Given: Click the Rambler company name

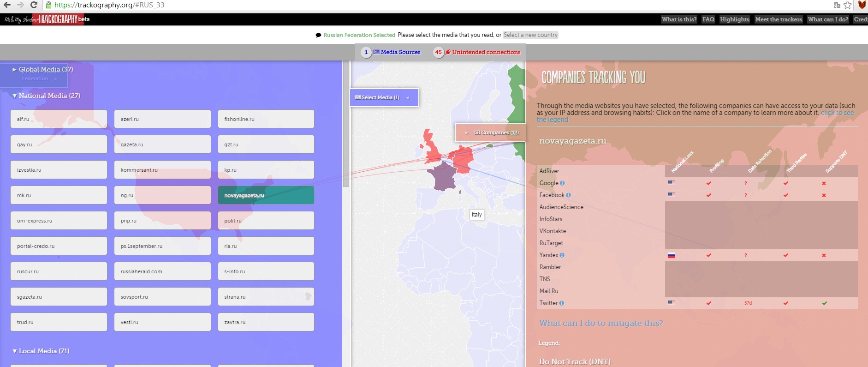Looking at the screenshot, I should [x=550, y=267].
